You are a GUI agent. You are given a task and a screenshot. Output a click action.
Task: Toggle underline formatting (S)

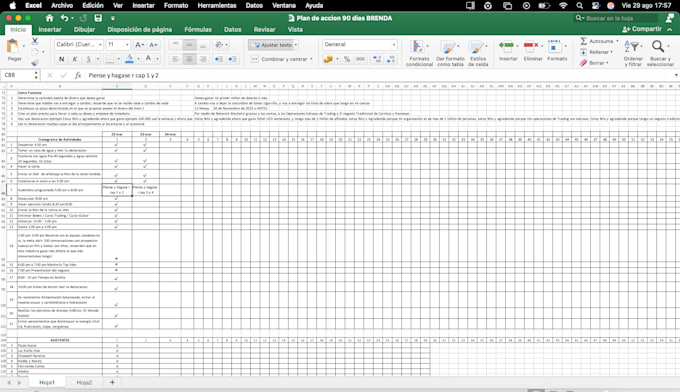point(88,59)
